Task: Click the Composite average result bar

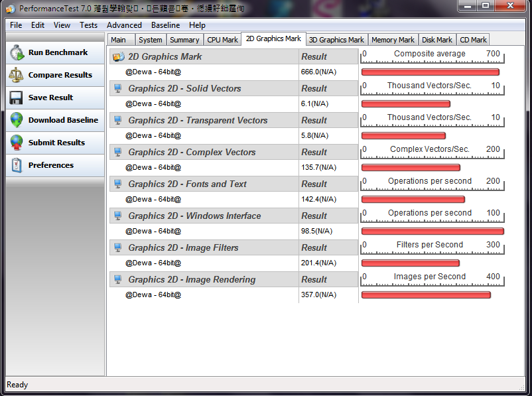Action: (x=431, y=72)
